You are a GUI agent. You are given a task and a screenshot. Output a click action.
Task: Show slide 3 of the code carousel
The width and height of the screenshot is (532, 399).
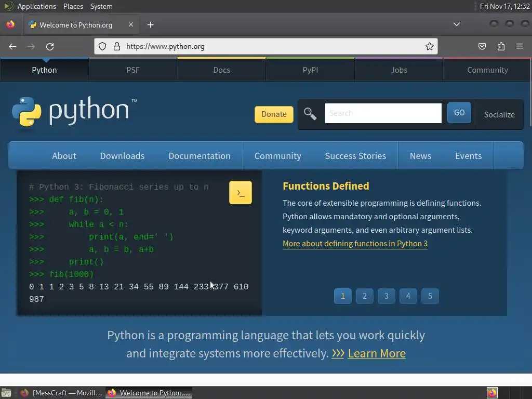pos(386,296)
